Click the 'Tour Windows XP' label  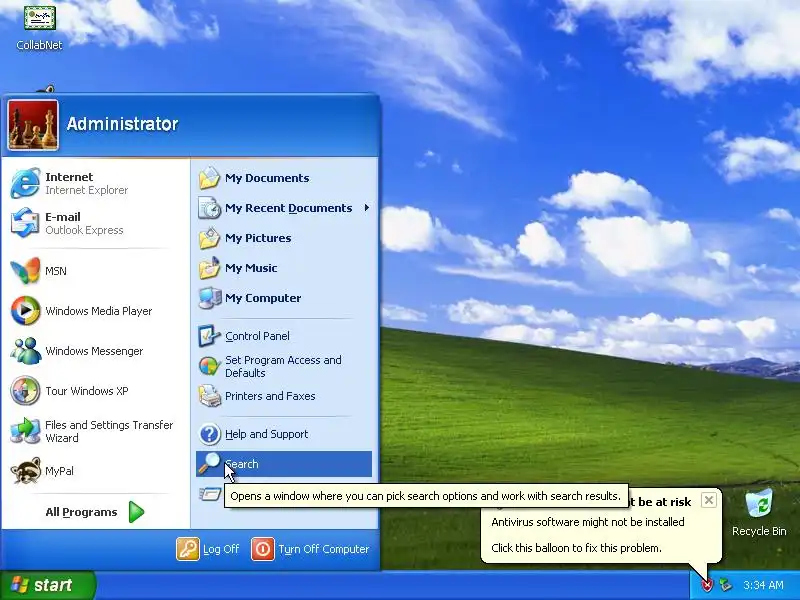[87, 391]
